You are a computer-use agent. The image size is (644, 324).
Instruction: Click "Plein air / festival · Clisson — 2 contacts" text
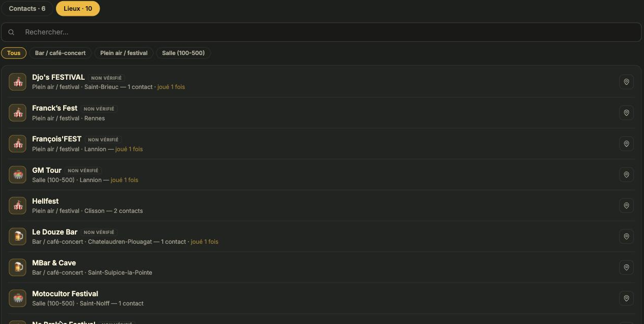[87, 211]
